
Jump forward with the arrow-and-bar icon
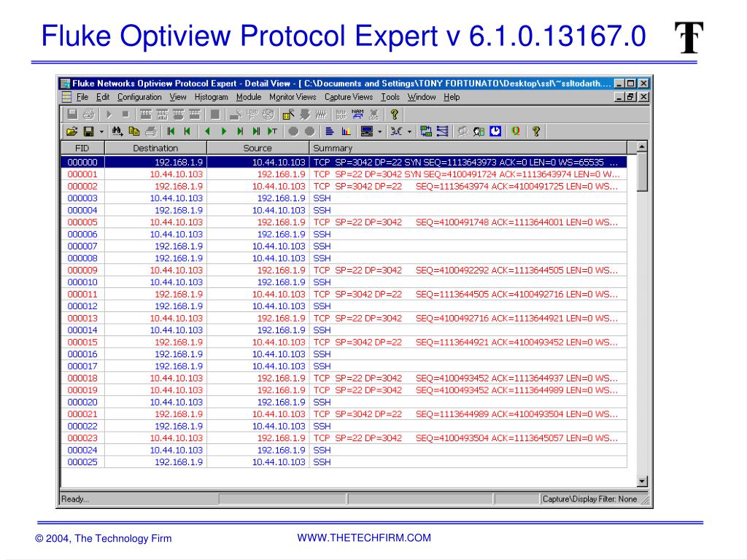[x=239, y=131]
